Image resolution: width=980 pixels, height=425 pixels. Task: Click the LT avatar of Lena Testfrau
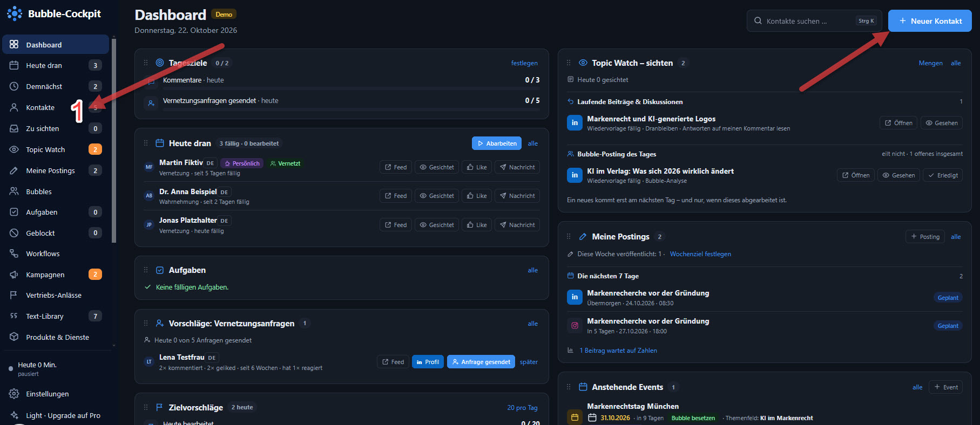tap(149, 362)
